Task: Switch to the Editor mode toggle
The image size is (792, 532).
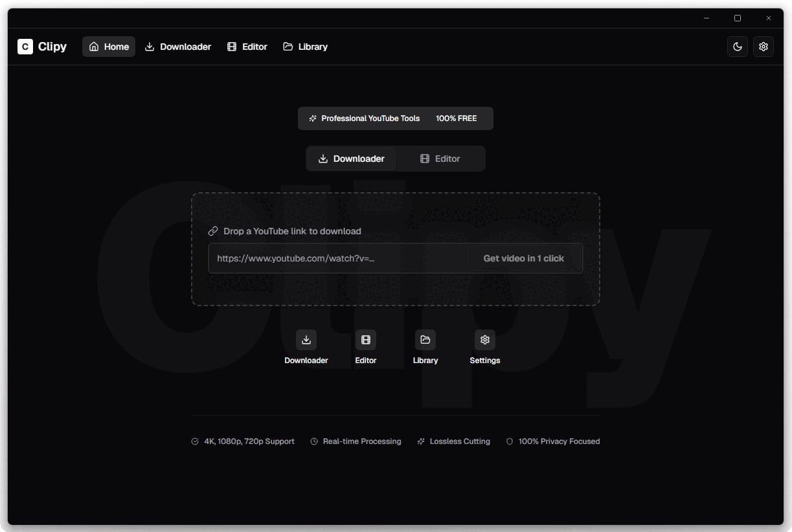Action: point(440,159)
